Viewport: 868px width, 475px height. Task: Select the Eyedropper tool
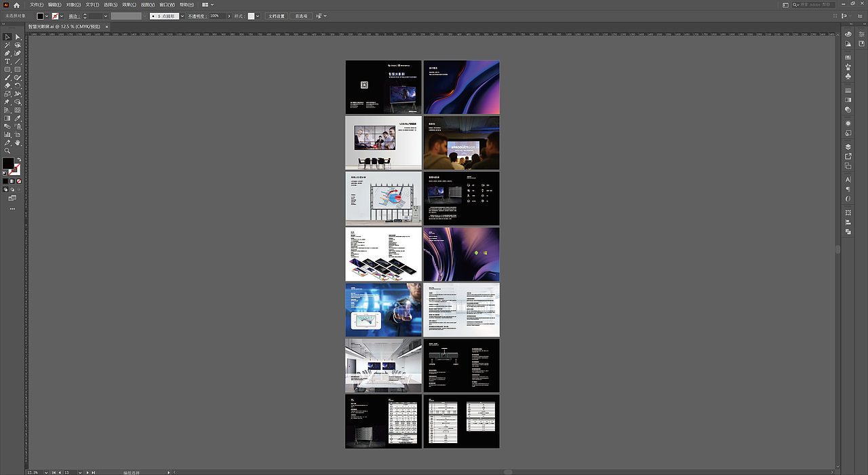pos(18,119)
